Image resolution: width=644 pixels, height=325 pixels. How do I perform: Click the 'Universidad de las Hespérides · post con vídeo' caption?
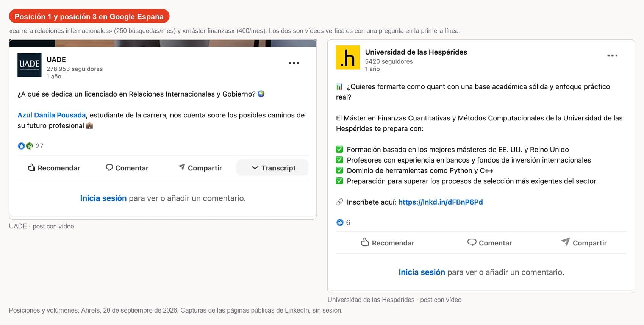(x=394, y=300)
